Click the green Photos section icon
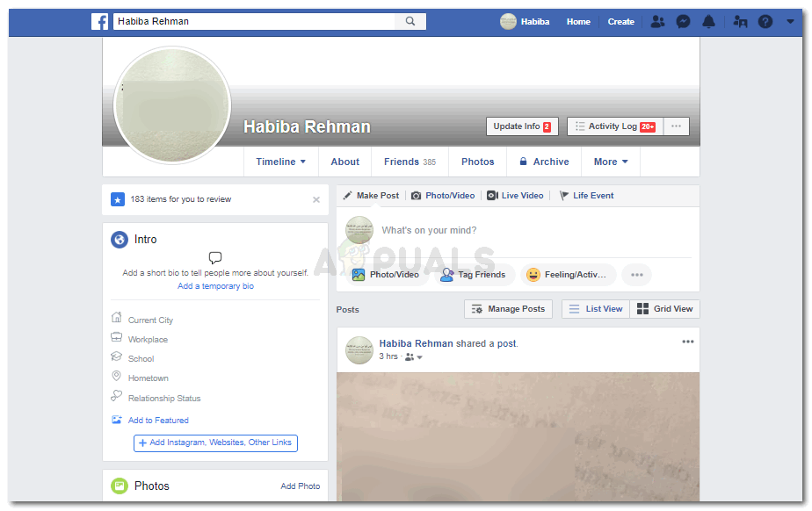This screenshot has width=812, height=511. pos(120,486)
